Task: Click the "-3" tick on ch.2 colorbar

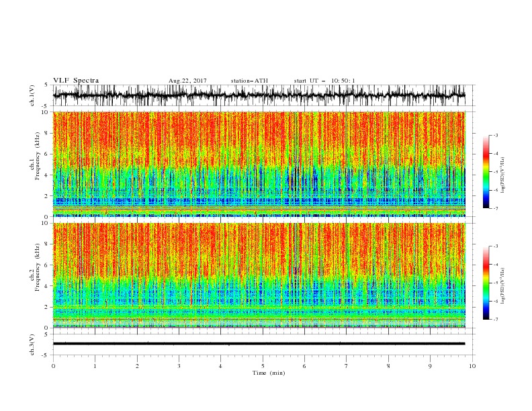Action: pos(496,246)
